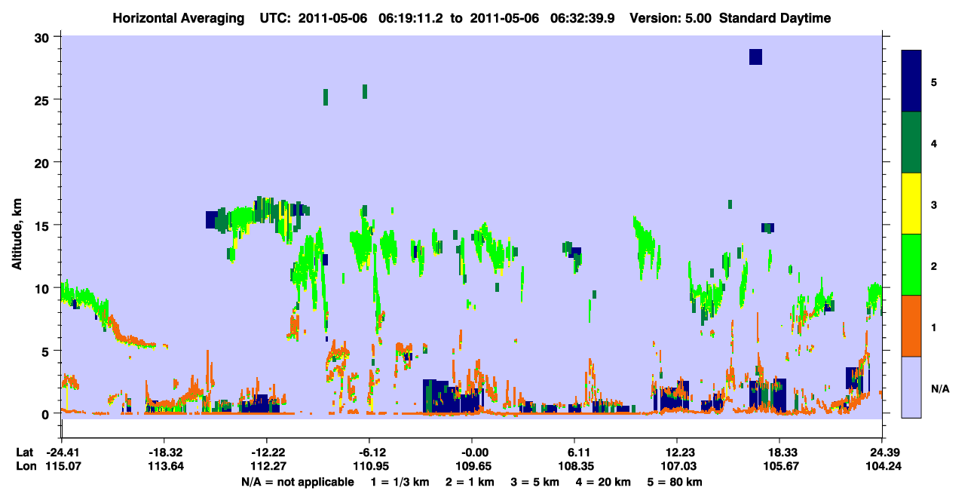Screen dimensions: 980x503
Task: Click the legend text 'N/A = not applicable'
Action: pos(297,482)
